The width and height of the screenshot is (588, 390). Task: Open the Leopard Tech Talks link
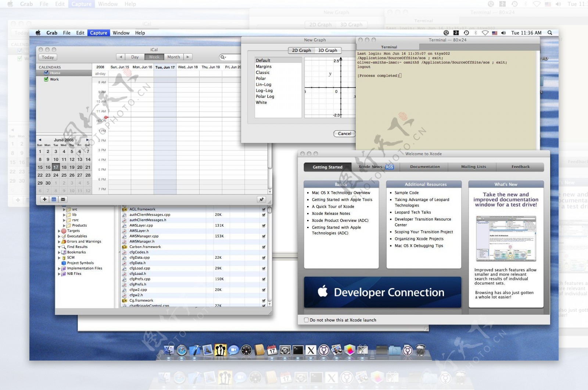click(413, 212)
